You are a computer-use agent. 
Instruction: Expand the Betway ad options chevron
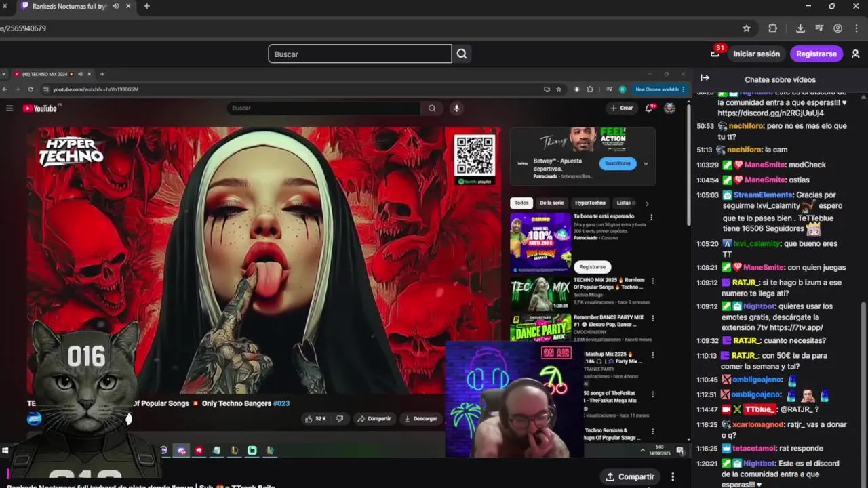coord(646,163)
